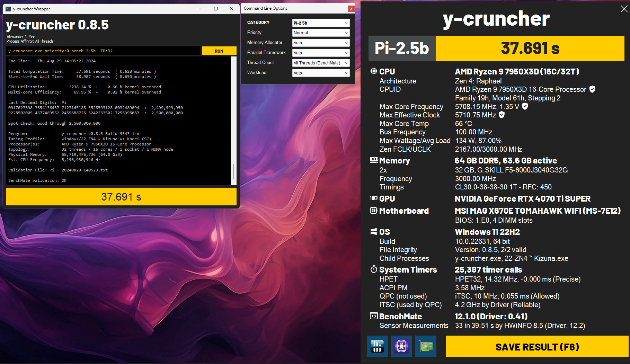This screenshot has height=364, width=630.
Task: Click the GPU card section icon
Action: pyautogui.click(x=374, y=198)
